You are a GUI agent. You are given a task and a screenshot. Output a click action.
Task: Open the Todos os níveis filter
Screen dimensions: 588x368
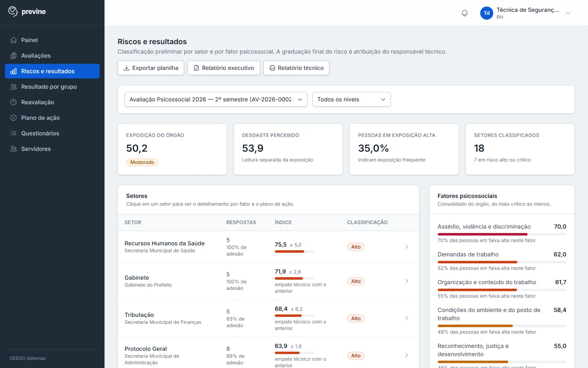click(351, 99)
